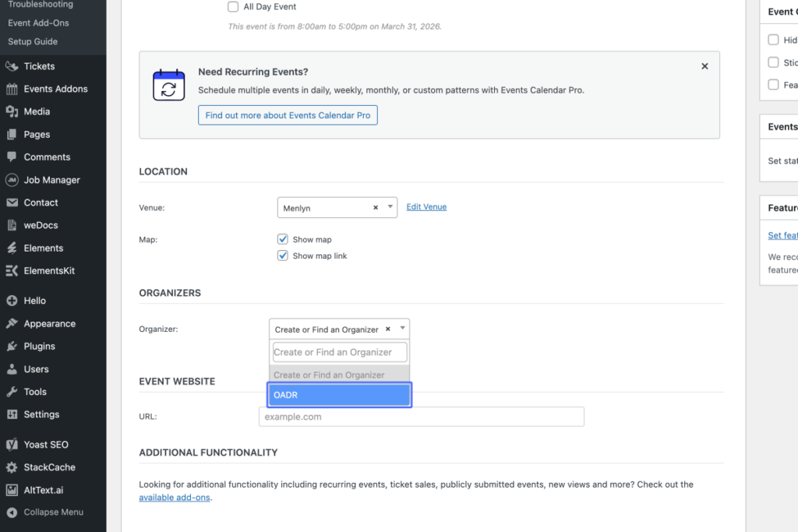Click the Pages sidebar icon
Viewport: 798px width, 532px height.
(12, 134)
